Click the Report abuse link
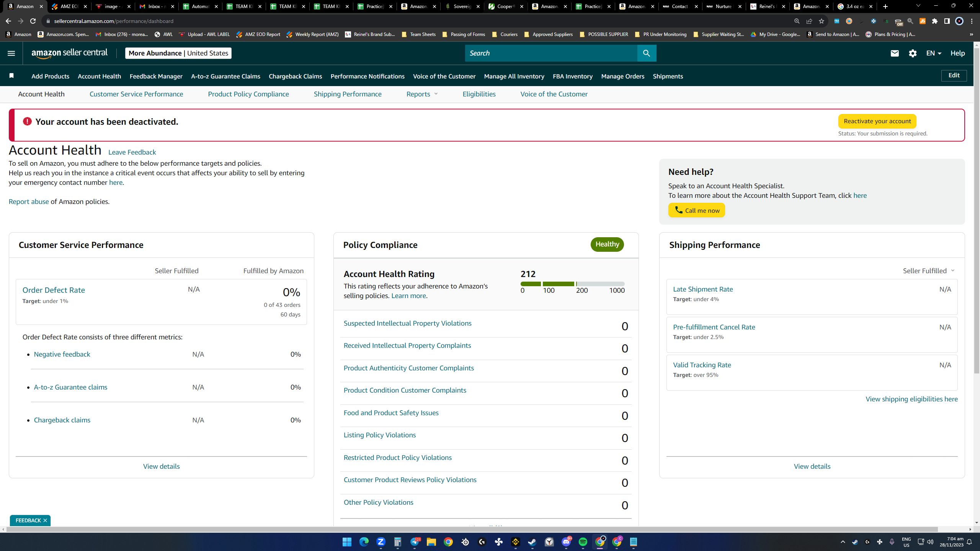Image resolution: width=980 pixels, height=551 pixels. click(x=29, y=202)
